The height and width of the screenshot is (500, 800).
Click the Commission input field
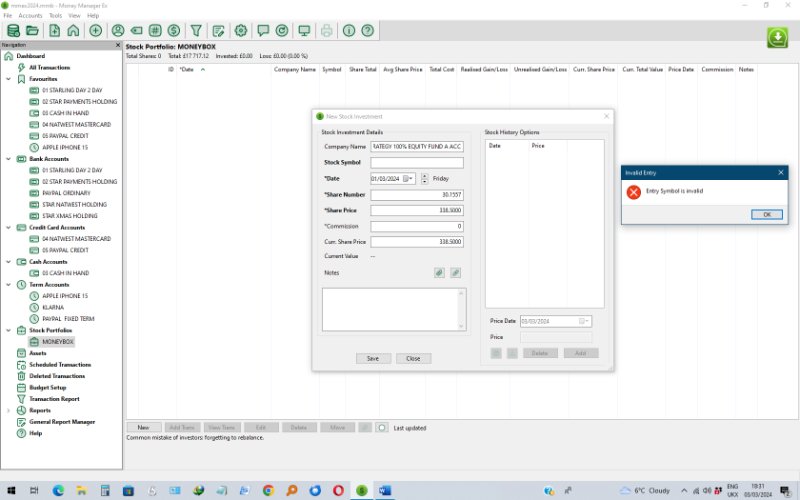point(417,226)
